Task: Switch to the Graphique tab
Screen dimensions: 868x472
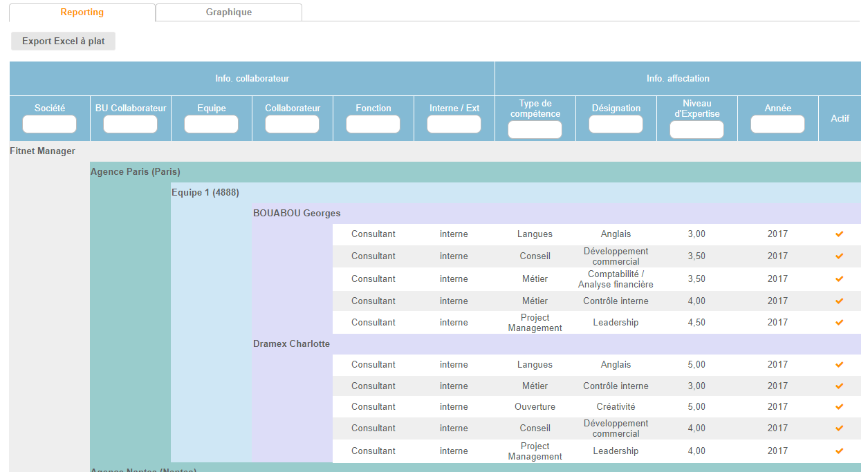Action: click(x=228, y=12)
